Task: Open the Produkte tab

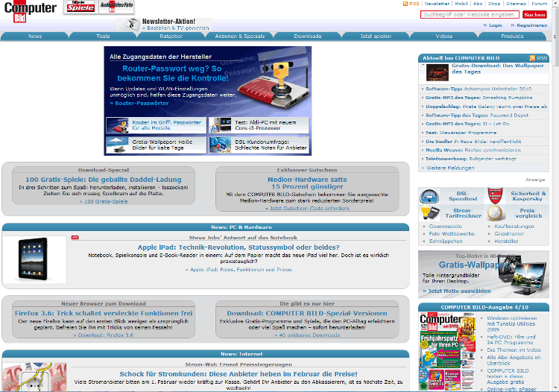Action: (x=512, y=36)
